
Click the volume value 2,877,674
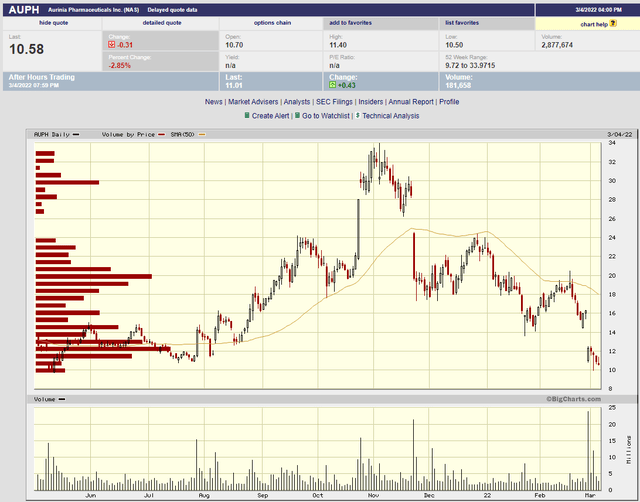click(557, 45)
